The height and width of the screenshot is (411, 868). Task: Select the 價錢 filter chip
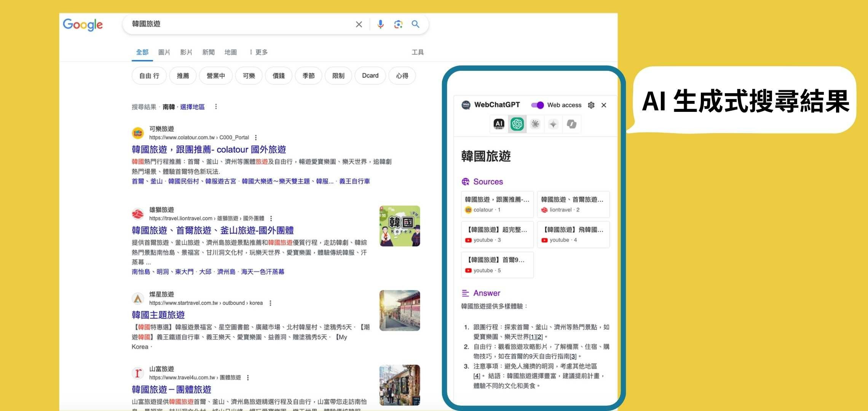click(279, 76)
